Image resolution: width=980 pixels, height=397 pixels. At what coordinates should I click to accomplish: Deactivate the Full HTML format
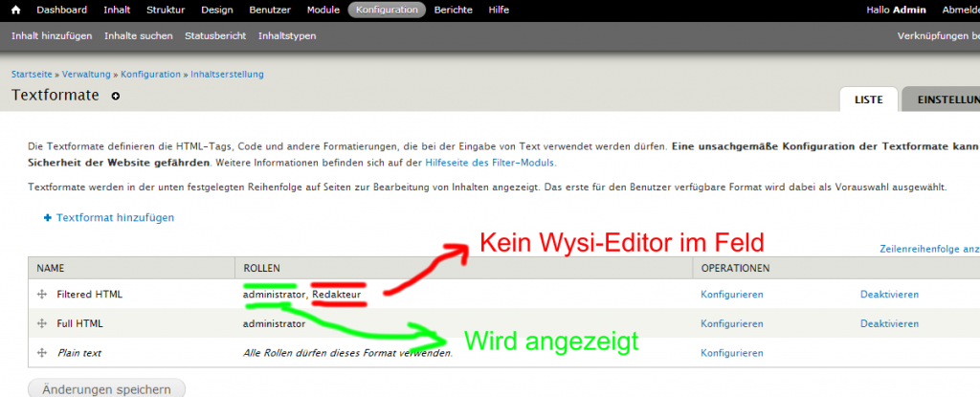[889, 323]
